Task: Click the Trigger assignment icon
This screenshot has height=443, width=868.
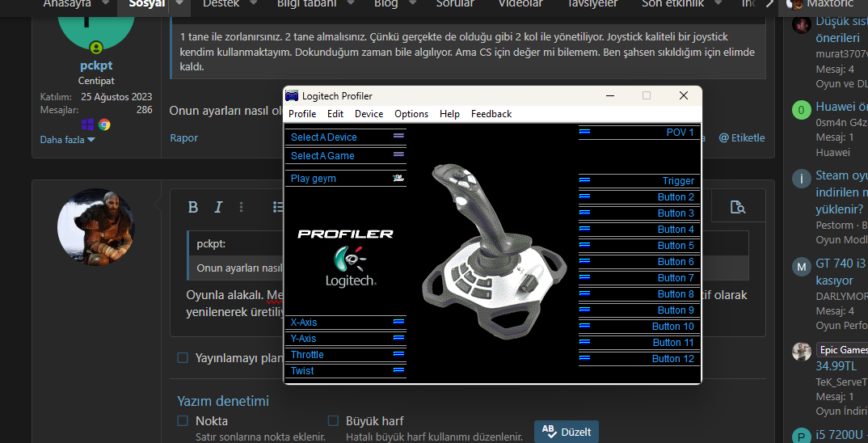Action: tap(584, 180)
